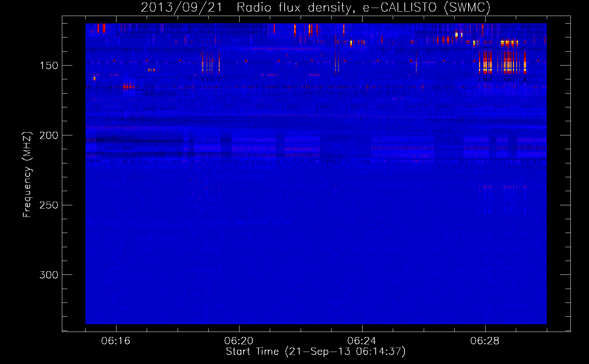Screen dimensions: 589x364
Task: Click the '250' frequency tick label
Action: click(x=49, y=205)
